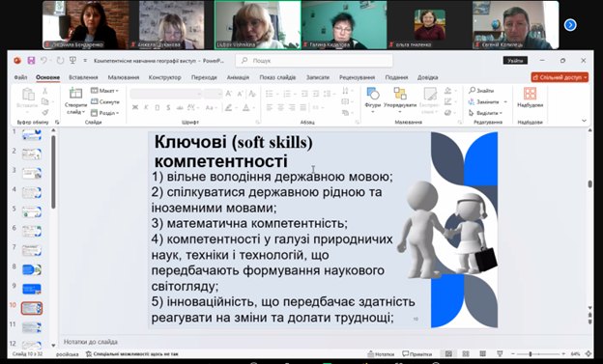
Task: Increase font size icon
Action: [229, 94]
